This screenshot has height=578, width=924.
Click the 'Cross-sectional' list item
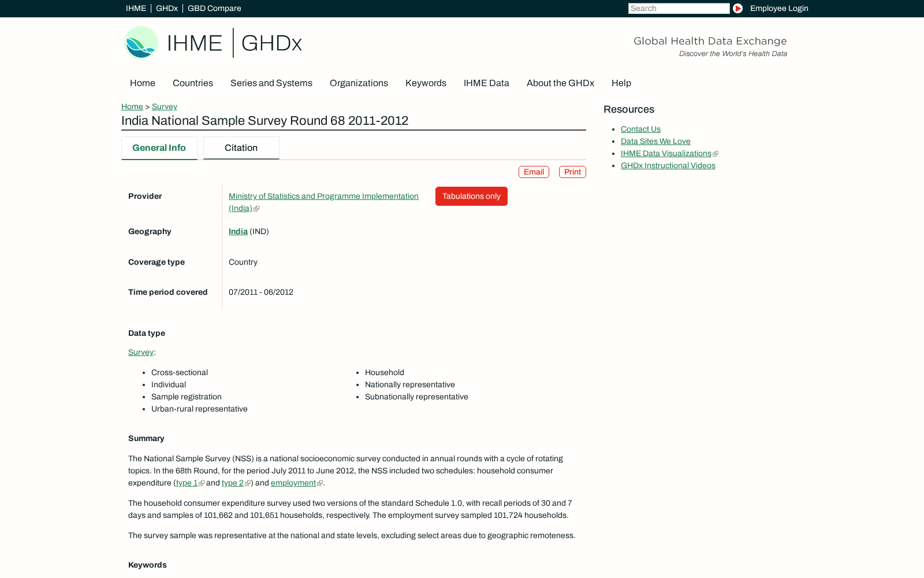coord(180,372)
